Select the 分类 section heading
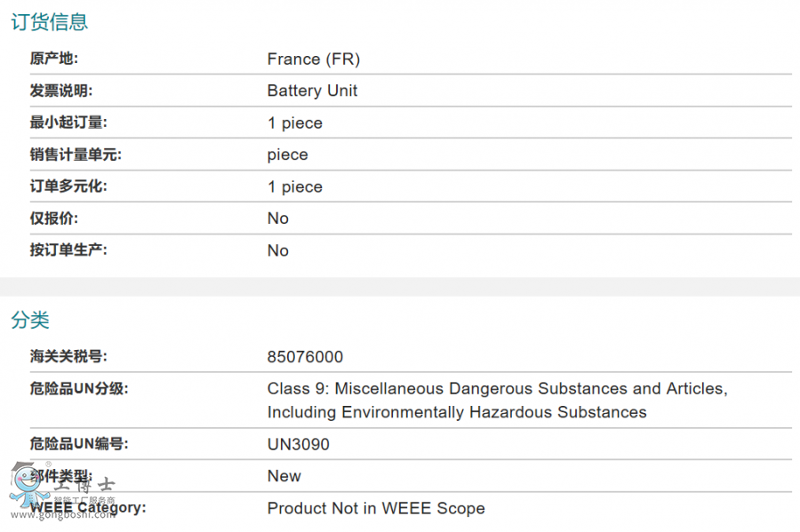This screenshot has width=800, height=532. (x=30, y=321)
